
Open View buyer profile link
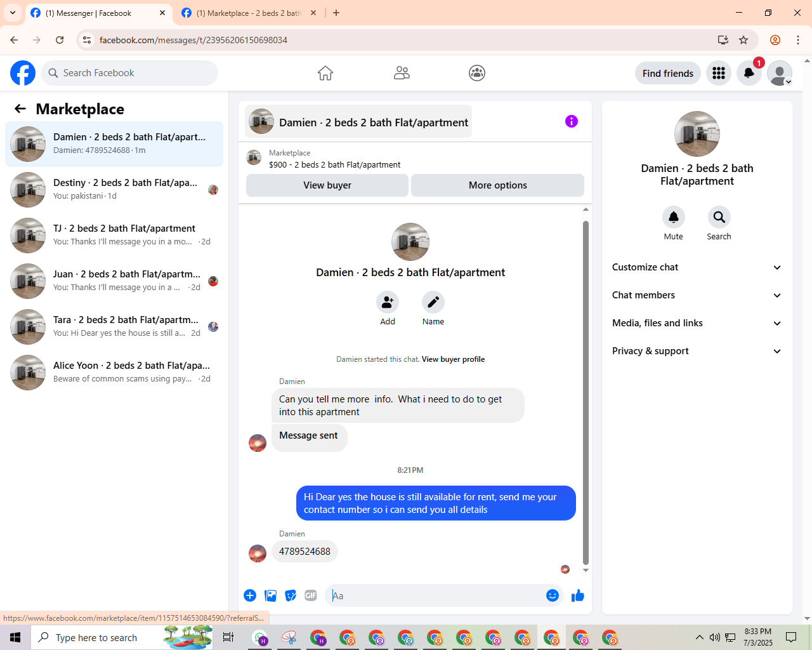(x=453, y=359)
